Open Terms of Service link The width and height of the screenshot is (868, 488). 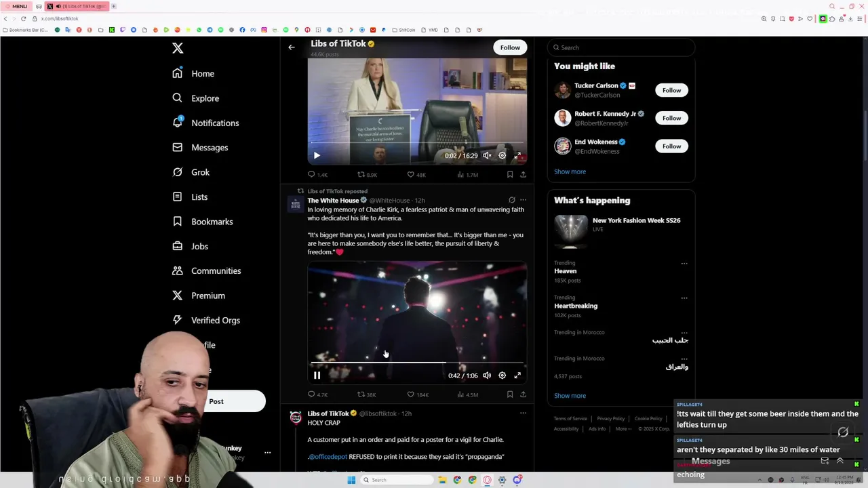pyautogui.click(x=570, y=419)
